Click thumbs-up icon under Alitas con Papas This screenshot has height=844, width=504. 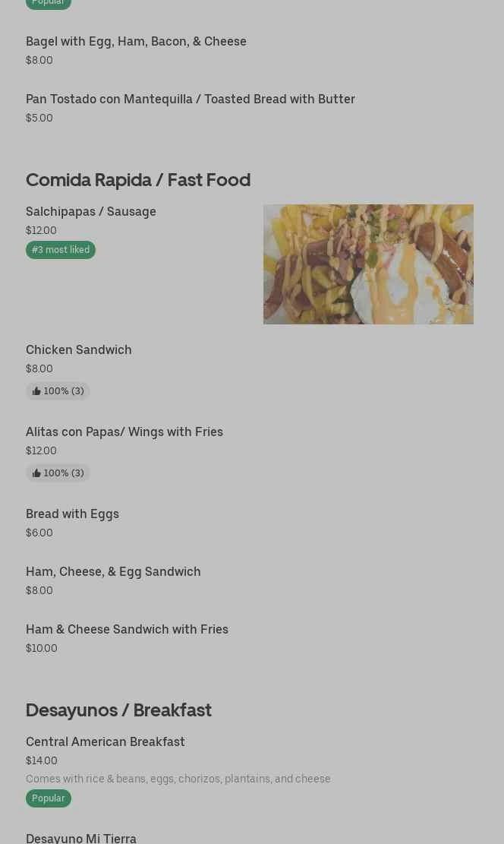(x=36, y=473)
